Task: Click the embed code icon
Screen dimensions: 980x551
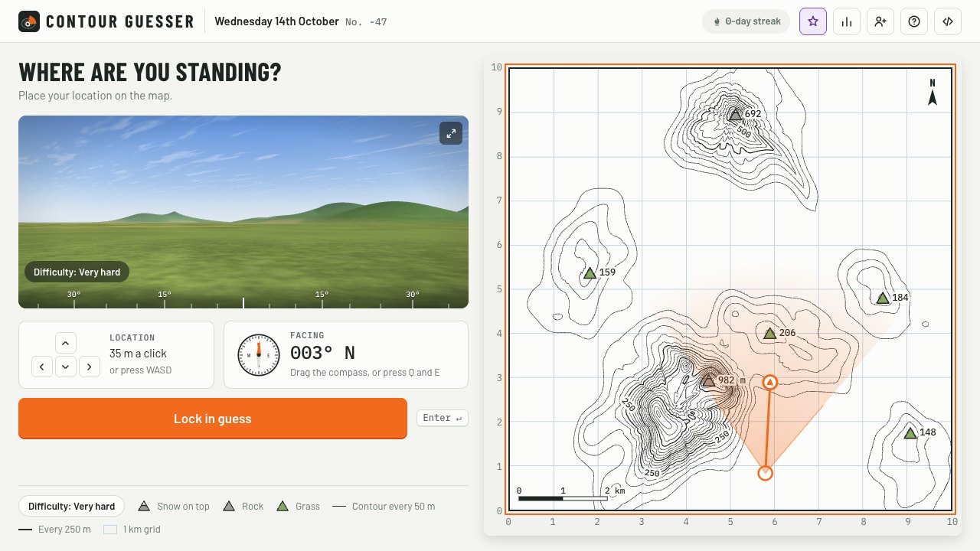Action: click(948, 21)
